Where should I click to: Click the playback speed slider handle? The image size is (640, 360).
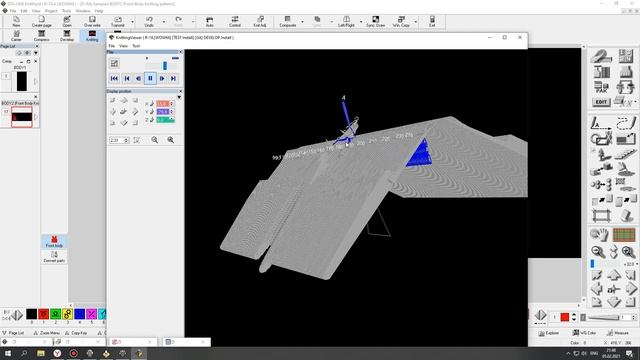pos(165,65)
